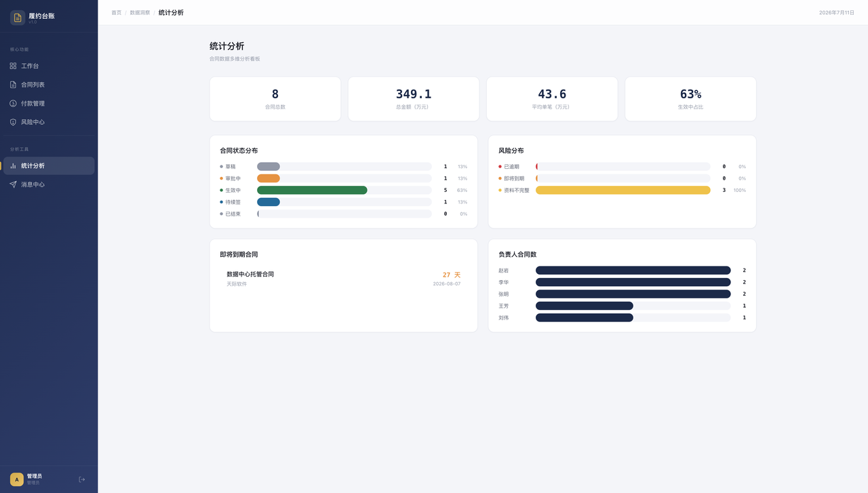Go to 风险中心 in the sidebar
Image resolution: width=868 pixels, height=493 pixels.
[49, 122]
